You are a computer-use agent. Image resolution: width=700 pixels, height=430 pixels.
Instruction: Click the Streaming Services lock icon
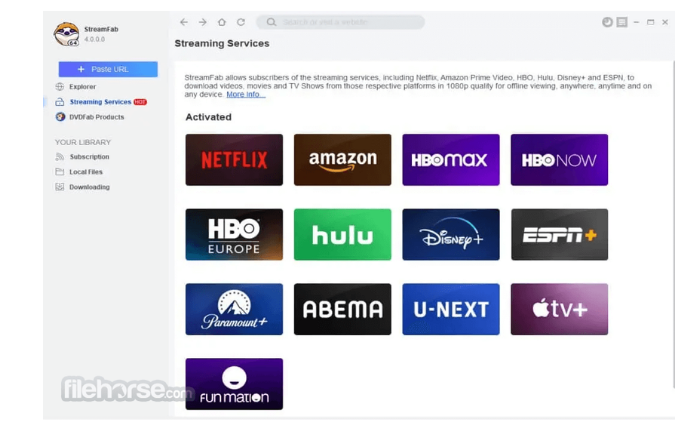coord(60,102)
